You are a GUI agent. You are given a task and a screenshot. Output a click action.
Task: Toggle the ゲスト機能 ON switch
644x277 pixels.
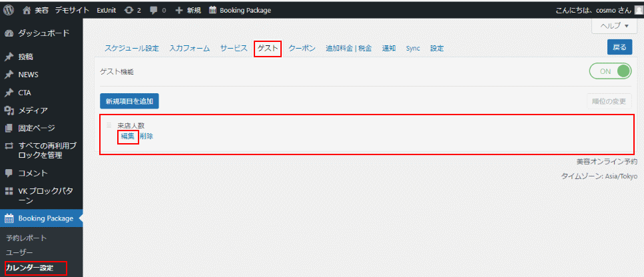610,71
